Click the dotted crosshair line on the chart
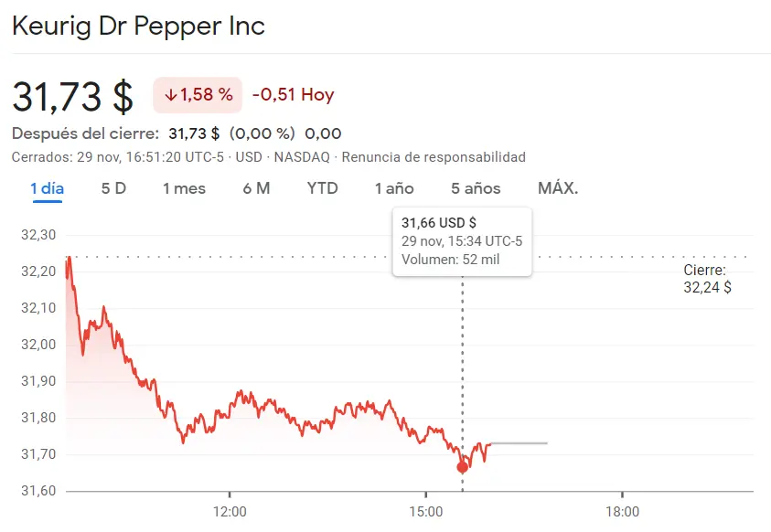Screen dimensions: 771x532 [x=462, y=366]
